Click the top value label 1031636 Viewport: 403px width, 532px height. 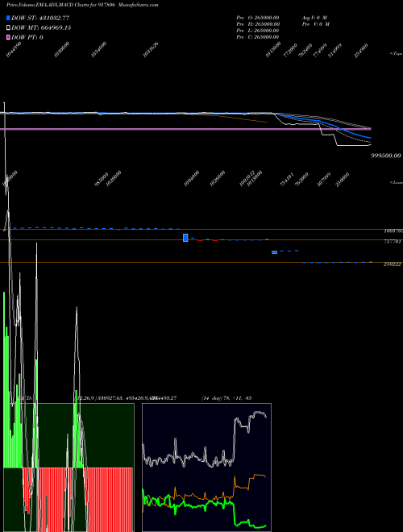point(151,49)
